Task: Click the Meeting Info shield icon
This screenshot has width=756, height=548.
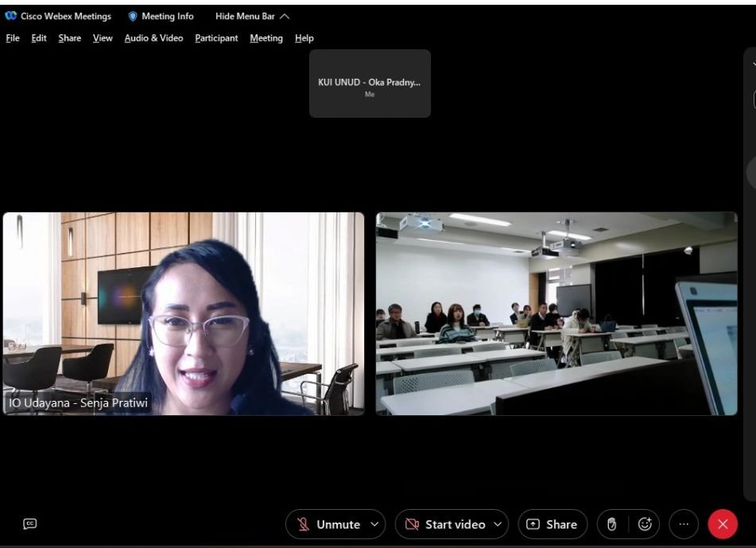Action: coord(133,16)
